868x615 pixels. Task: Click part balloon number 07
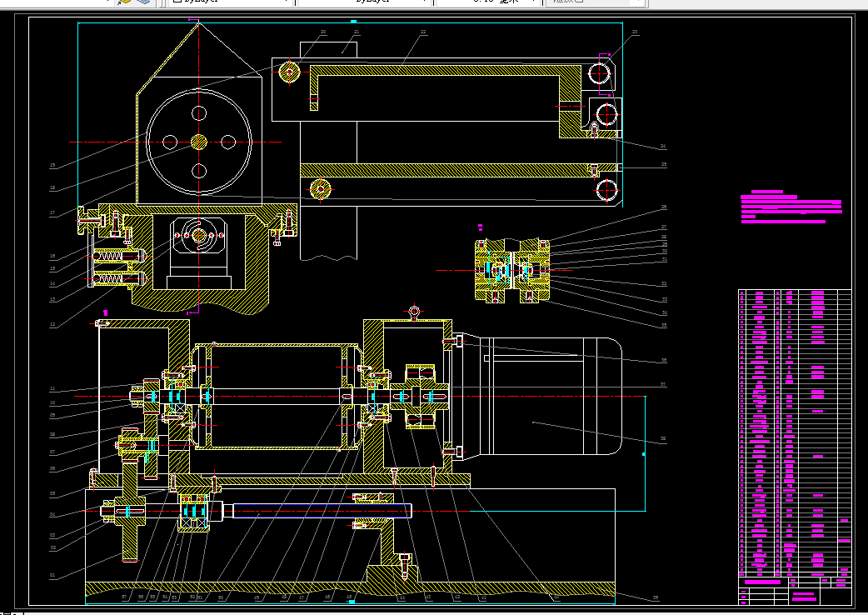coord(52,452)
